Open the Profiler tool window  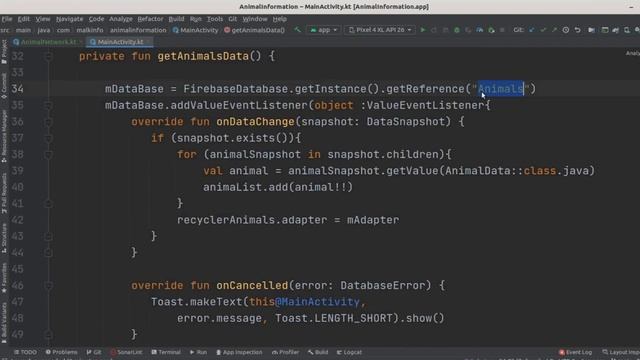[x=285, y=352]
